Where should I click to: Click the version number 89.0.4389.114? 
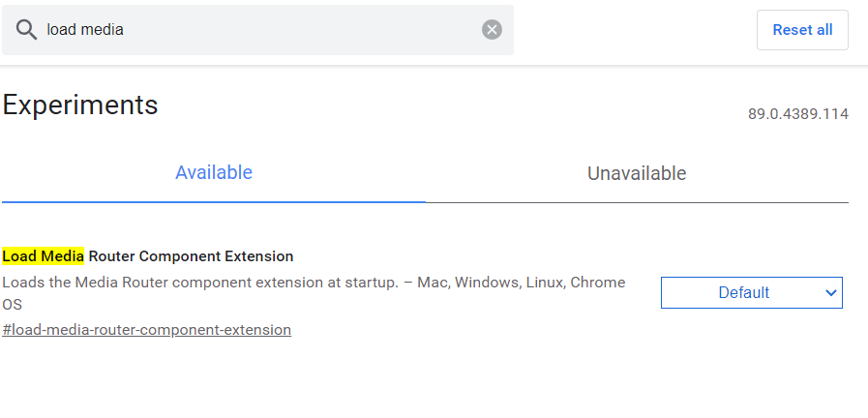[x=798, y=114]
